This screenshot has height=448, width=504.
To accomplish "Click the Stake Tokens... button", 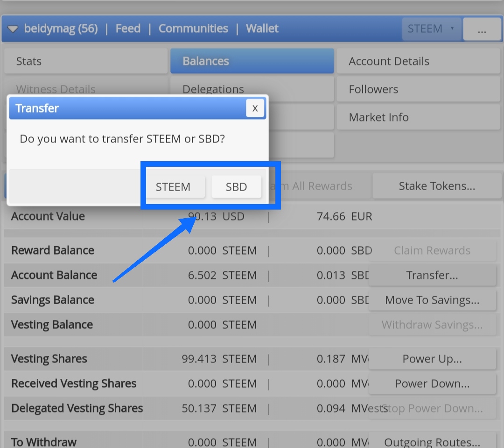I will pos(437,186).
